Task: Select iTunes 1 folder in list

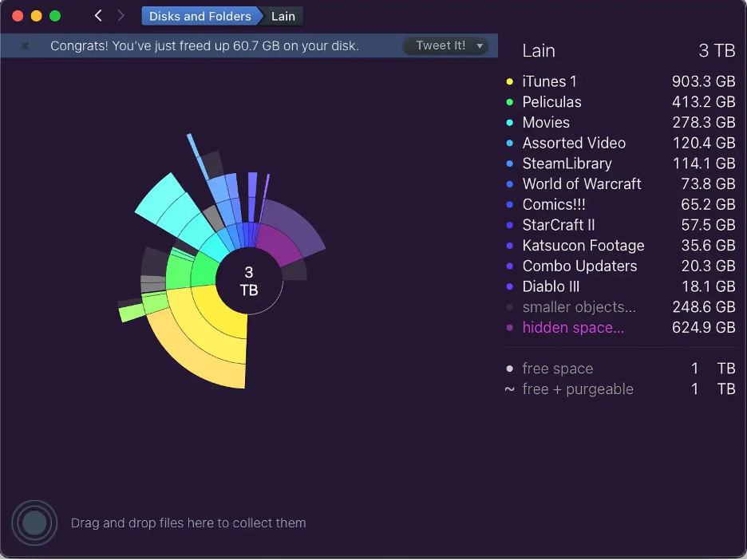Action: [x=549, y=81]
